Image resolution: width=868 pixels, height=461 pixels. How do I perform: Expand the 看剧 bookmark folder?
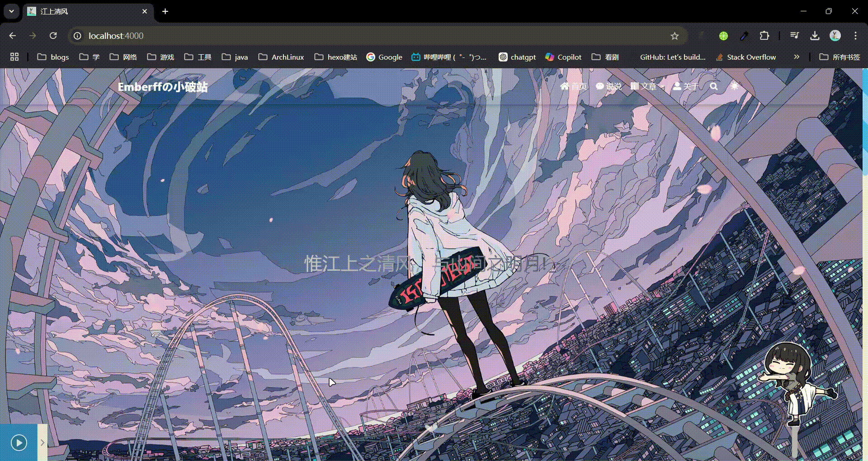(x=605, y=57)
